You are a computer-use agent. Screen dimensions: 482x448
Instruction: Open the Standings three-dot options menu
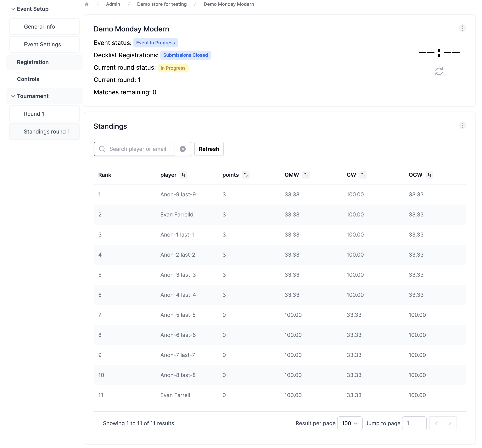(462, 126)
